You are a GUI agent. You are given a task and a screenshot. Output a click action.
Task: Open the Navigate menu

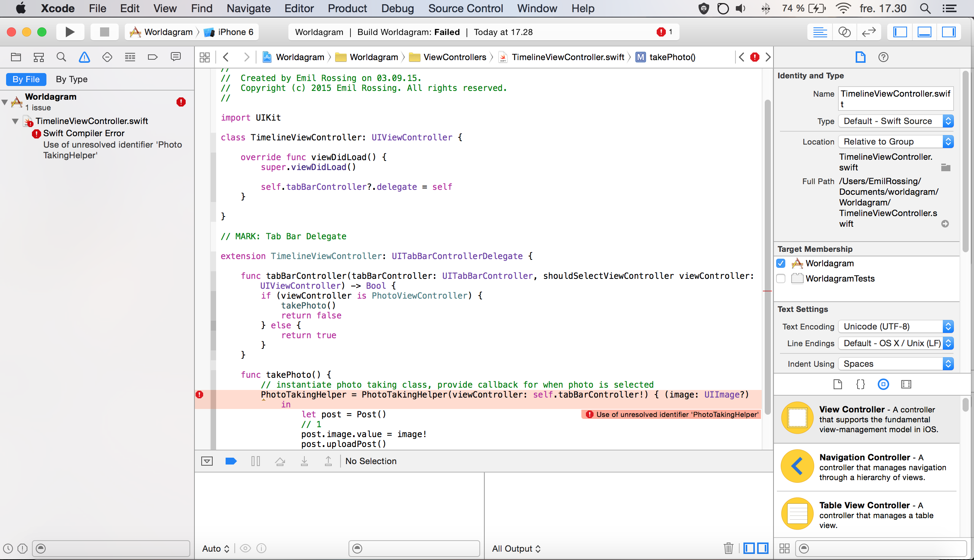tap(248, 8)
